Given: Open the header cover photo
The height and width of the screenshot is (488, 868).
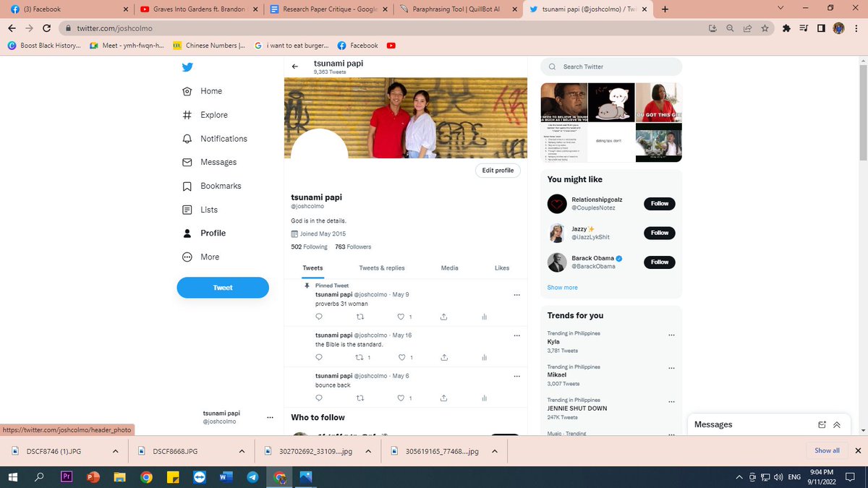Looking at the screenshot, I should 406,118.
